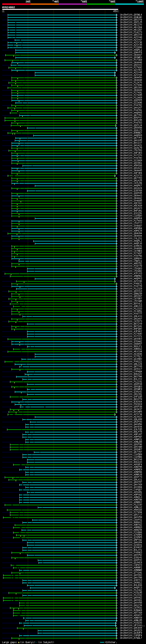This screenshot has width=146, height=644.
Task: Click the red ~20% identity legend segment
Action: 16,4
